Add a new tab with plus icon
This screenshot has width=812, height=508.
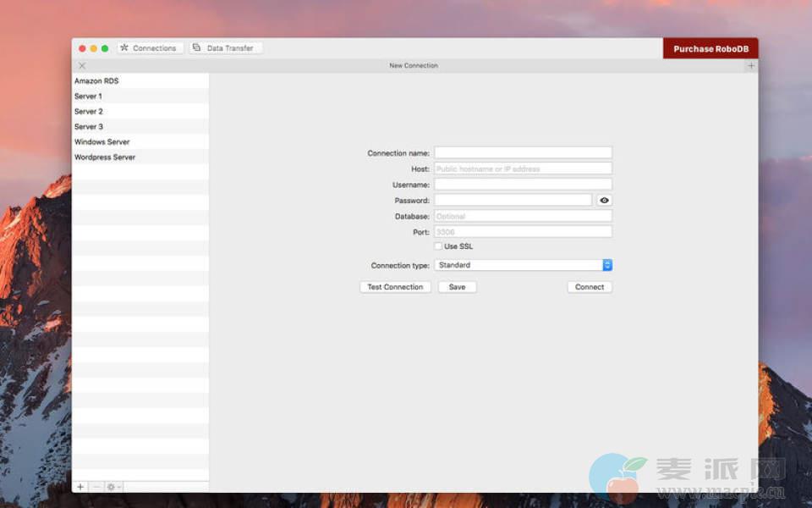pyautogui.click(x=751, y=66)
